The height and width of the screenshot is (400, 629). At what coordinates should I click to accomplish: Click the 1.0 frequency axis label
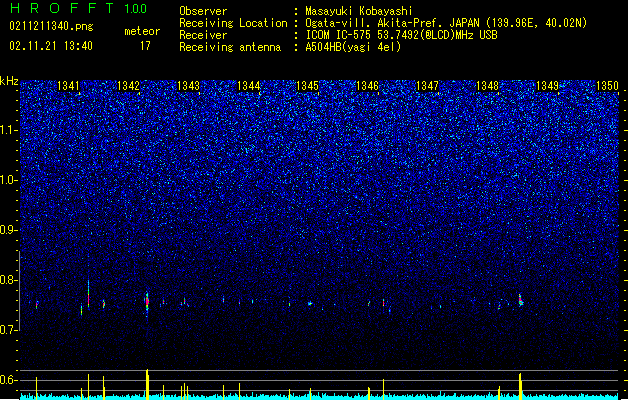tap(9, 180)
